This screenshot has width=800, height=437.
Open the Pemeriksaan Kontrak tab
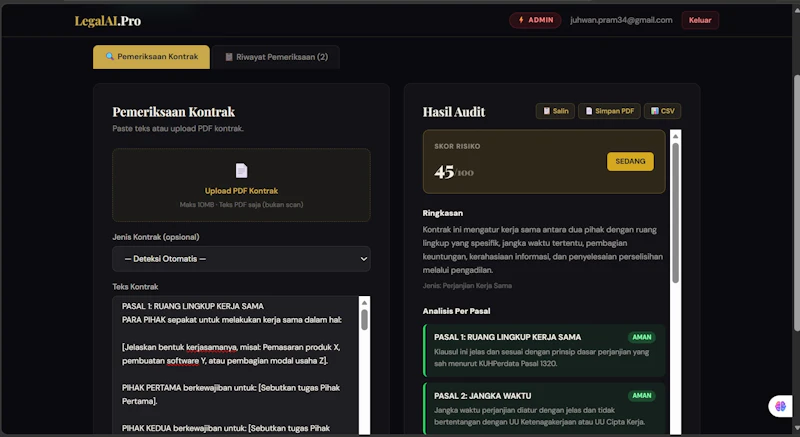point(152,57)
